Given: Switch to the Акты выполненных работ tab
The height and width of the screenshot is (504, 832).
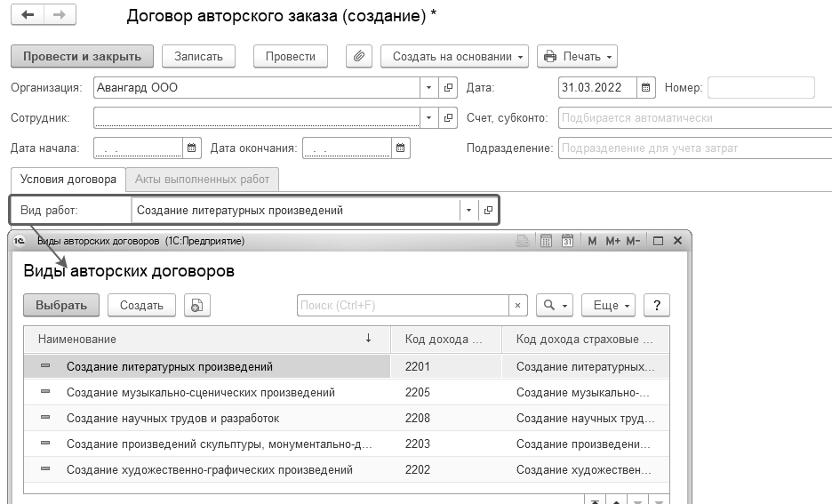Looking at the screenshot, I should [202, 179].
